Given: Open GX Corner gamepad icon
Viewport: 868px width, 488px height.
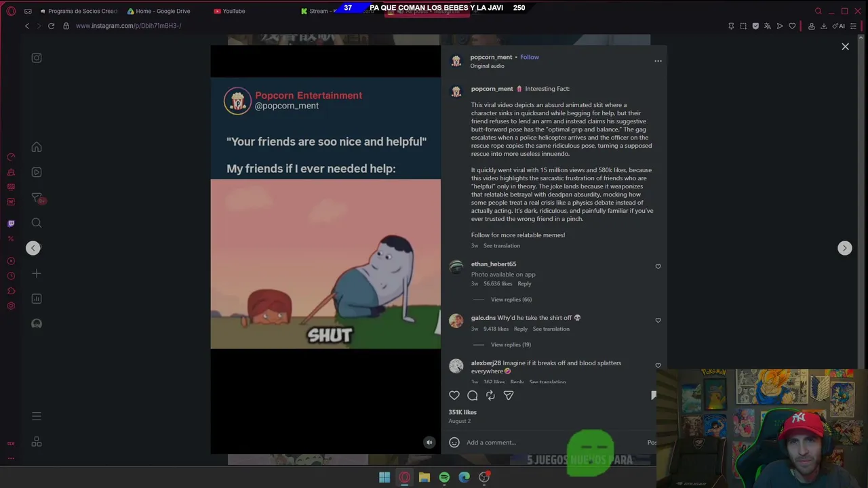Looking at the screenshot, I should coord(28,11).
